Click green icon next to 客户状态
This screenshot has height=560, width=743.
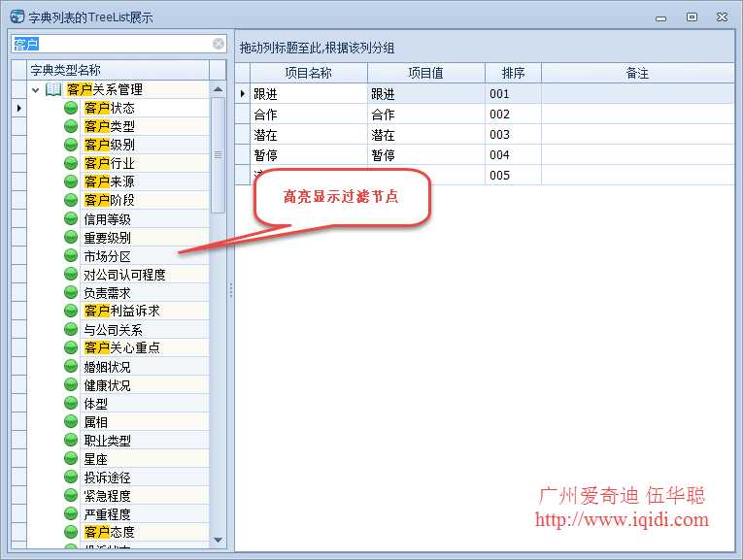click(x=71, y=108)
